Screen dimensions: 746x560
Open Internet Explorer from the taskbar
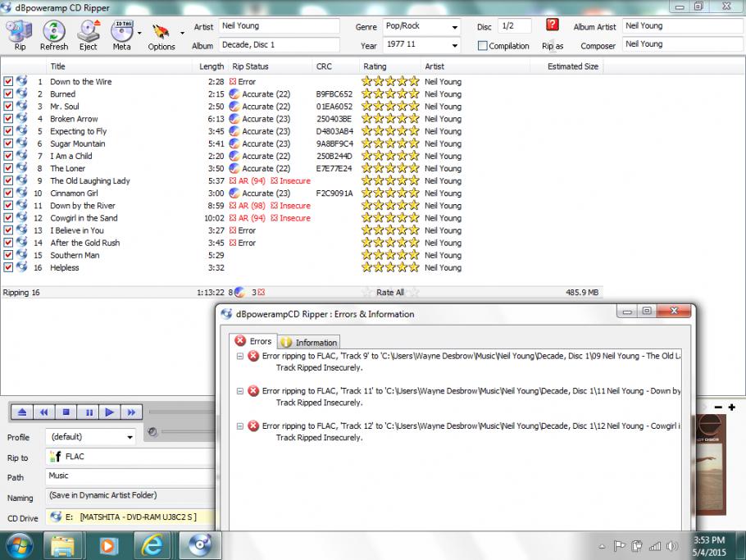pyautogui.click(x=152, y=544)
